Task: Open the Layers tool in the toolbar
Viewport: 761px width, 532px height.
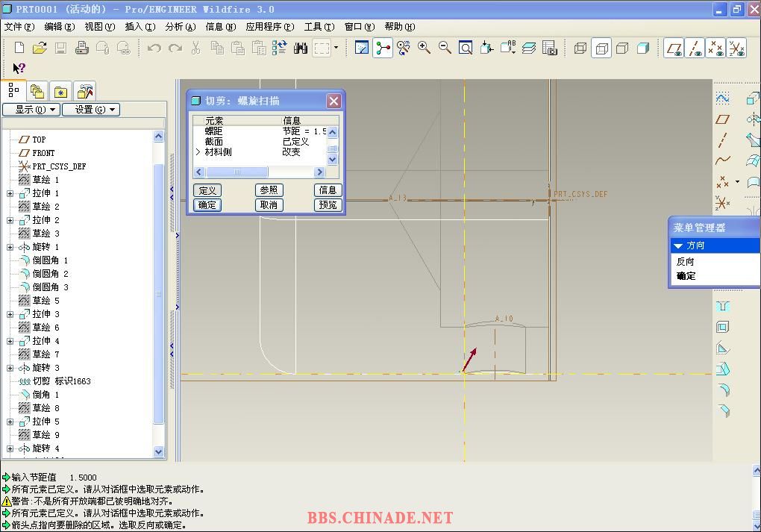Action: (529, 48)
